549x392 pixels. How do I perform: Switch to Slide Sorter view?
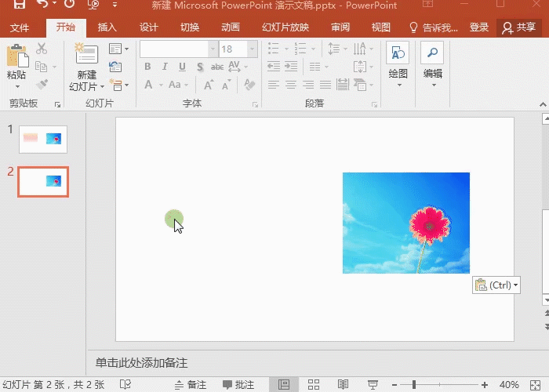[314, 385]
